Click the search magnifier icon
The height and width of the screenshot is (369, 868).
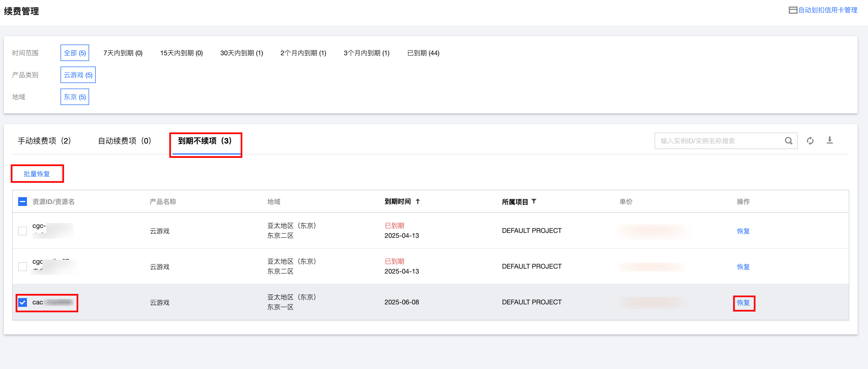[x=788, y=141]
